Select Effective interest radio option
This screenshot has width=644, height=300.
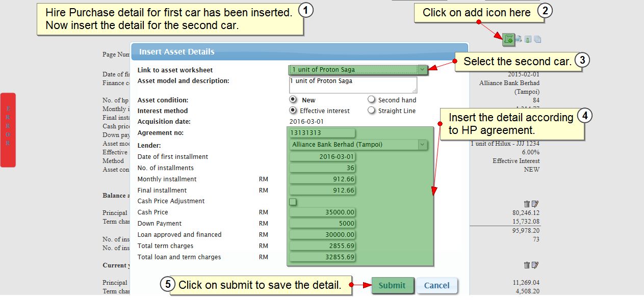[293, 111]
